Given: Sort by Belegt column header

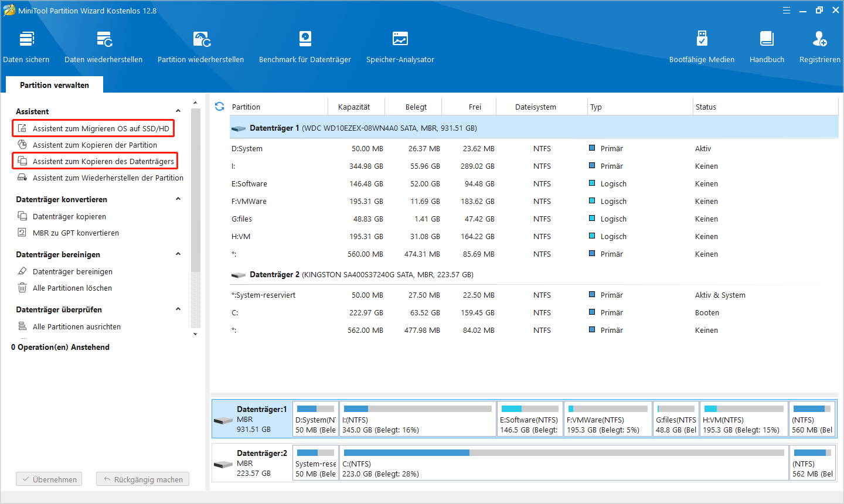Looking at the screenshot, I should click(416, 107).
